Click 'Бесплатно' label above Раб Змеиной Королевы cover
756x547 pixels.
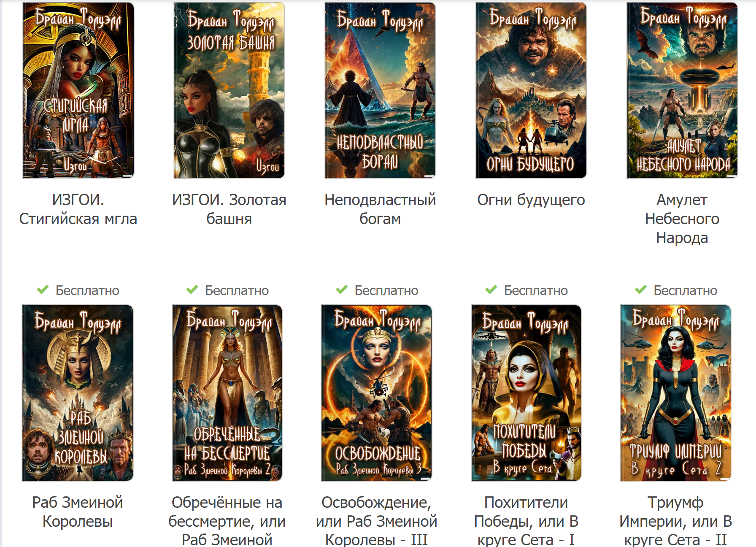[87, 290]
